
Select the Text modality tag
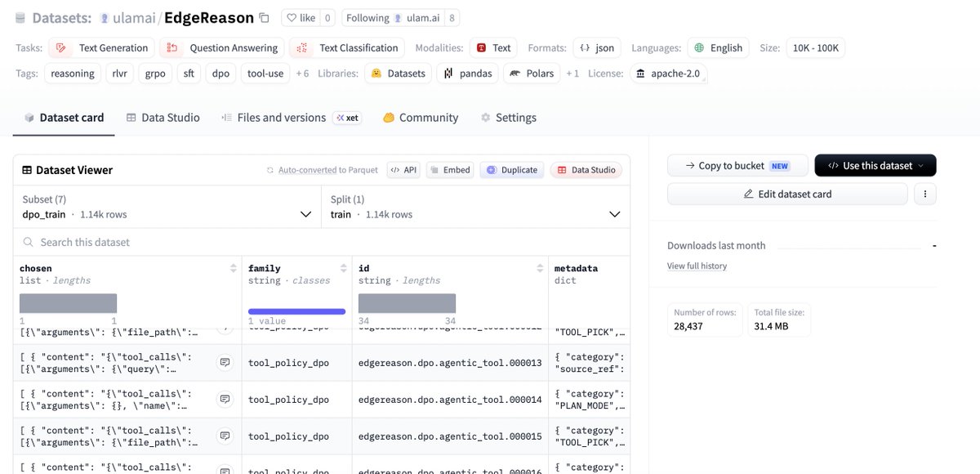point(493,48)
